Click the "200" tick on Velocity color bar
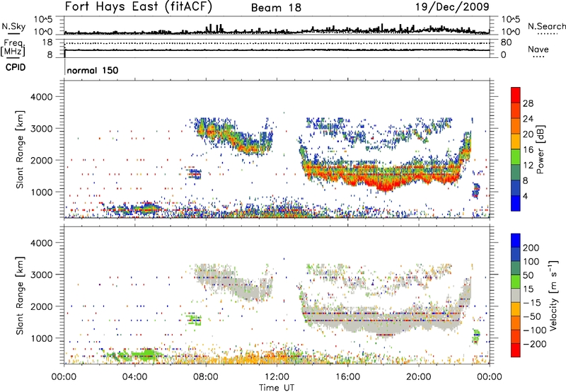The width and height of the screenshot is (566, 392). [531, 248]
